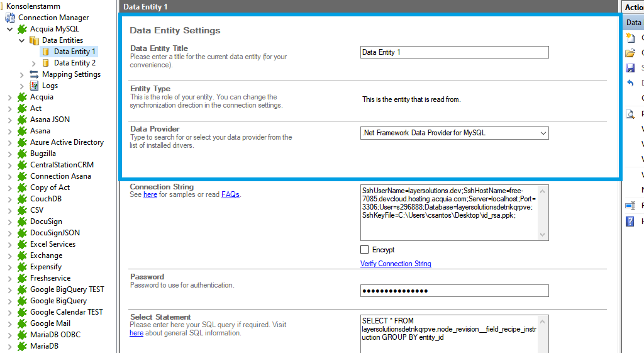This screenshot has width=644, height=353.
Task: Click the Verify Connection String link
Action: pyautogui.click(x=396, y=264)
